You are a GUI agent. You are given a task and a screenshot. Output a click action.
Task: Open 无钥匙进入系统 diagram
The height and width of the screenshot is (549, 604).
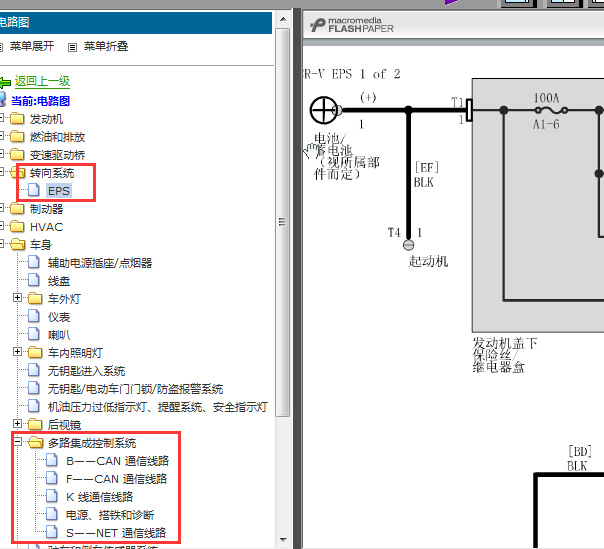tap(86, 371)
